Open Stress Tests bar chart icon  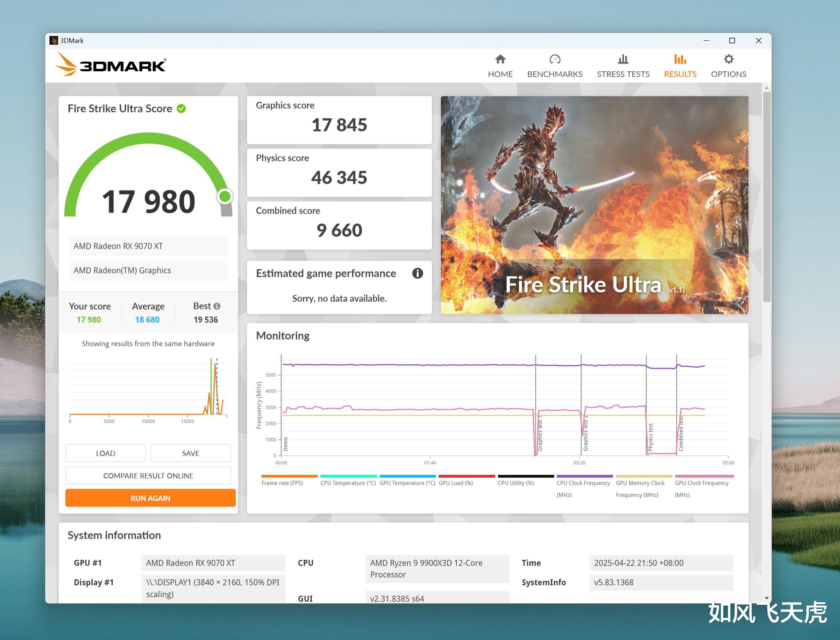623,59
